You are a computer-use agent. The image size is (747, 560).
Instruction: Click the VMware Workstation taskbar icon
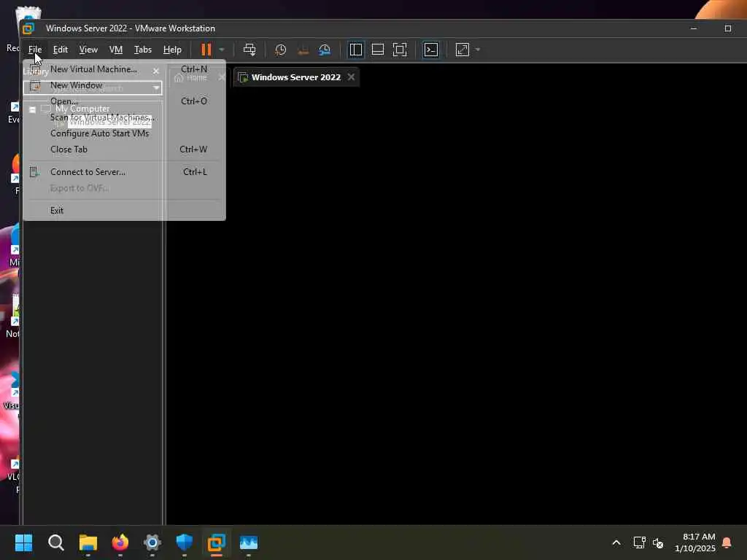[216, 542]
